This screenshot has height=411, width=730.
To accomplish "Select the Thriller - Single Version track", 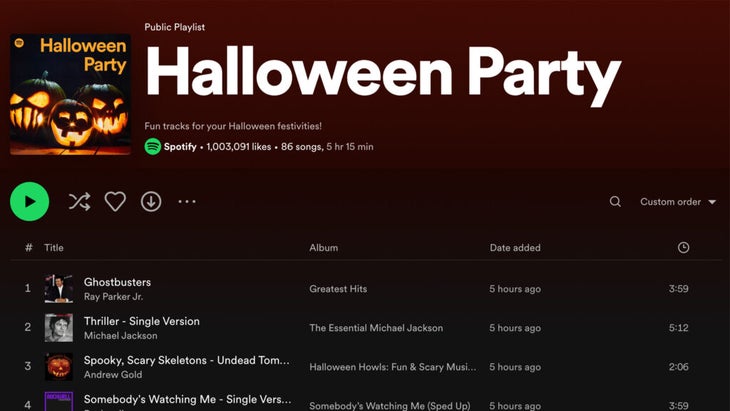I will tap(142, 321).
